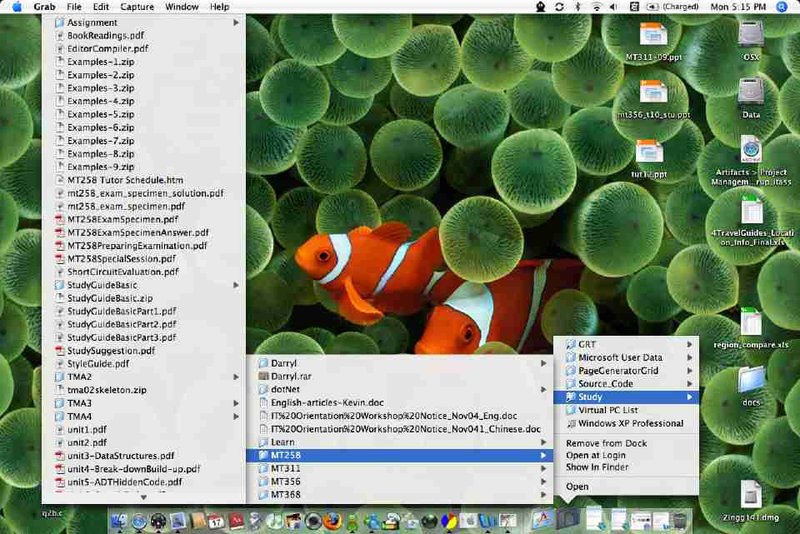
Task: Open English-articles-Kevin.doc
Action: pos(399,402)
